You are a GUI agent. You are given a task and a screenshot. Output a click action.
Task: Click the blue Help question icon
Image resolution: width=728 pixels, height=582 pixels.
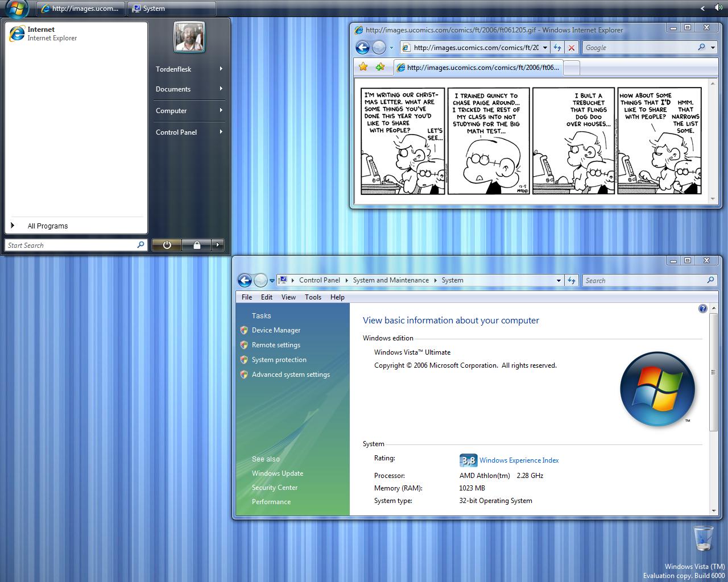tap(703, 309)
